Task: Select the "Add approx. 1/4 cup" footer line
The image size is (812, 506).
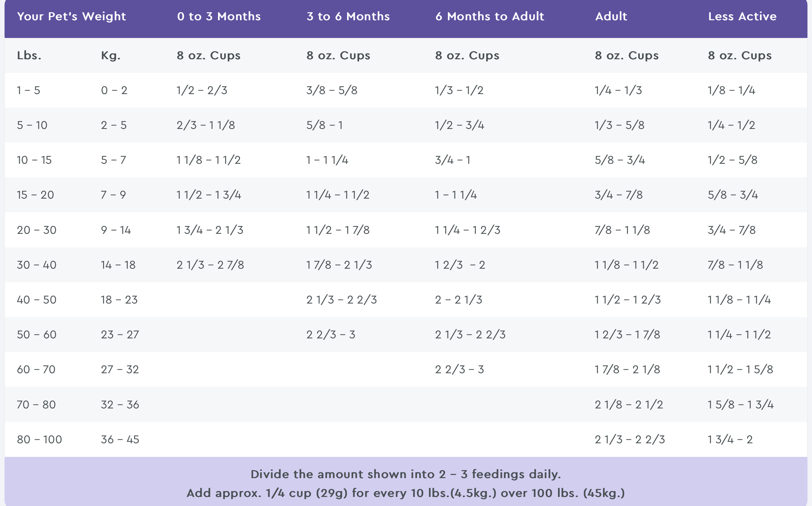Action: [x=406, y=493]
